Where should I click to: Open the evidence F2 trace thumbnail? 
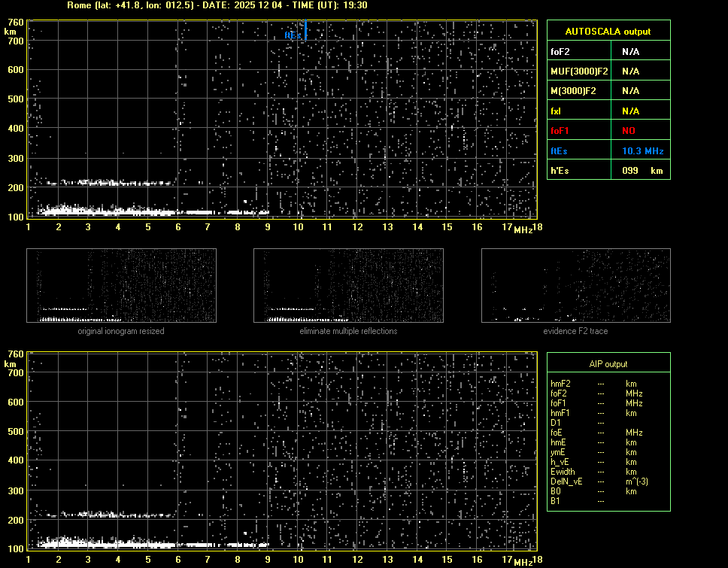575,286
